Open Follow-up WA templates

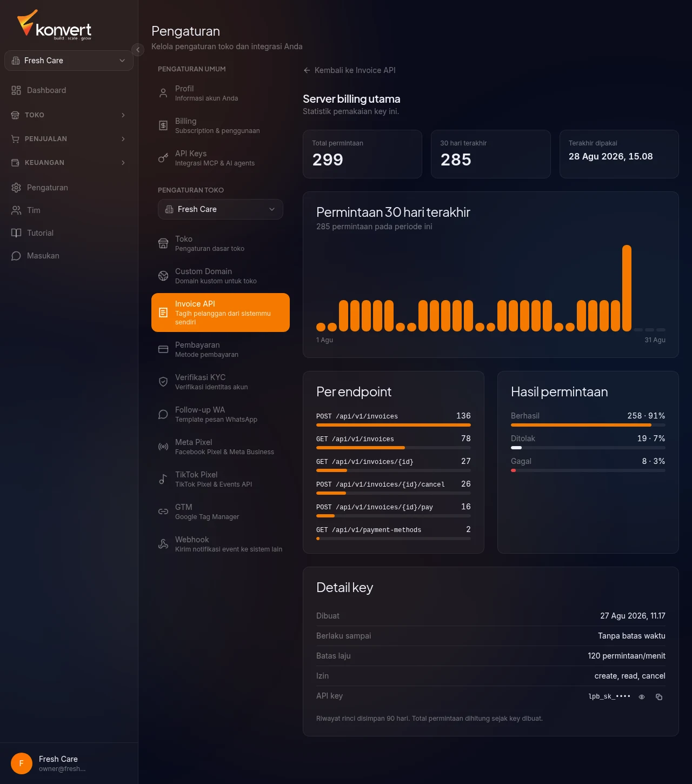(221, 414)
